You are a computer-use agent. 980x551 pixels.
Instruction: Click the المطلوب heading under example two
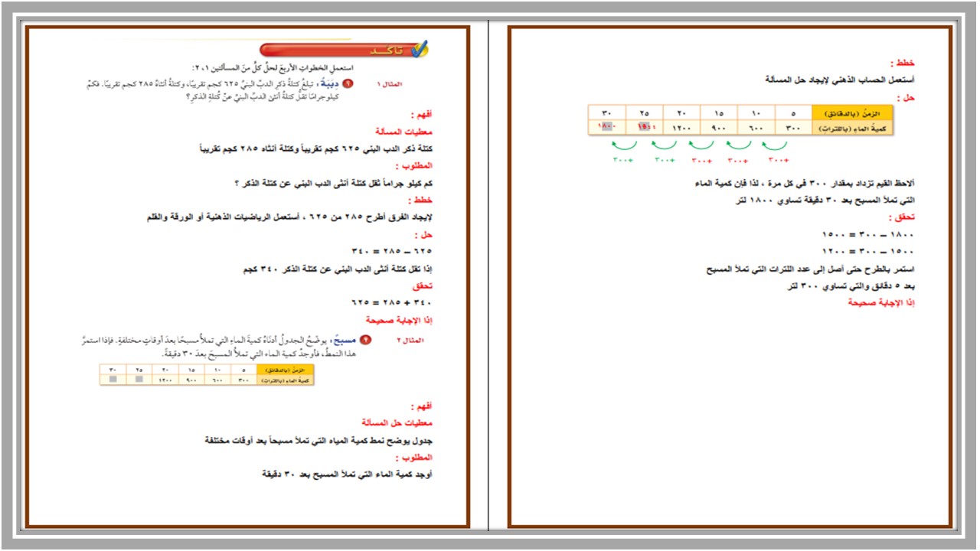tap(413, 458)
